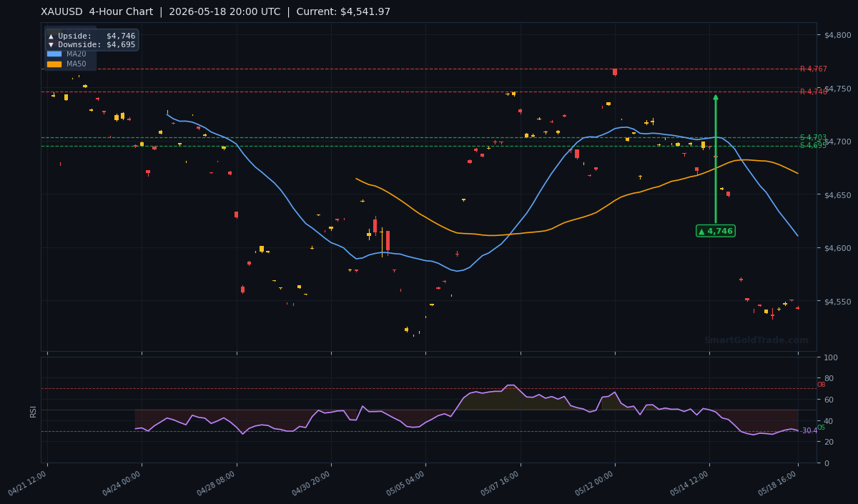Click the $4,600 price axis label
Viewport: 858px width, 504px height.
[837, 248]
